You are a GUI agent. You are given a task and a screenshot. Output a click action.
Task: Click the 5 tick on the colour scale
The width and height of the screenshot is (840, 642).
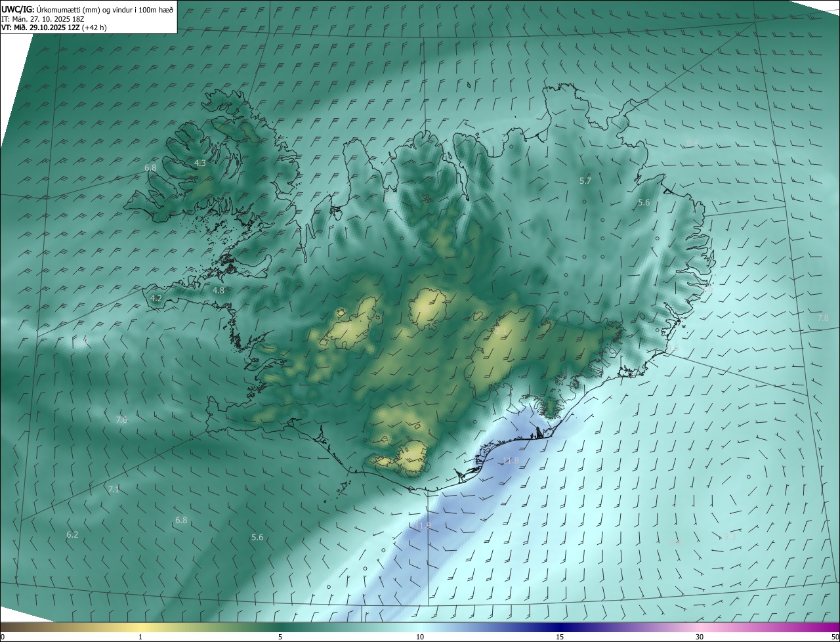(x=280, y=637)
